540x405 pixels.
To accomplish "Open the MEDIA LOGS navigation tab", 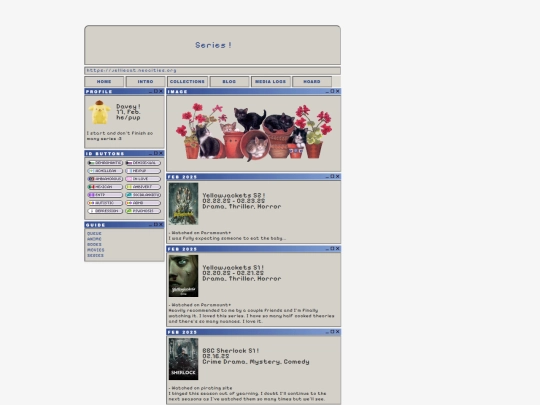I will 271,82.
